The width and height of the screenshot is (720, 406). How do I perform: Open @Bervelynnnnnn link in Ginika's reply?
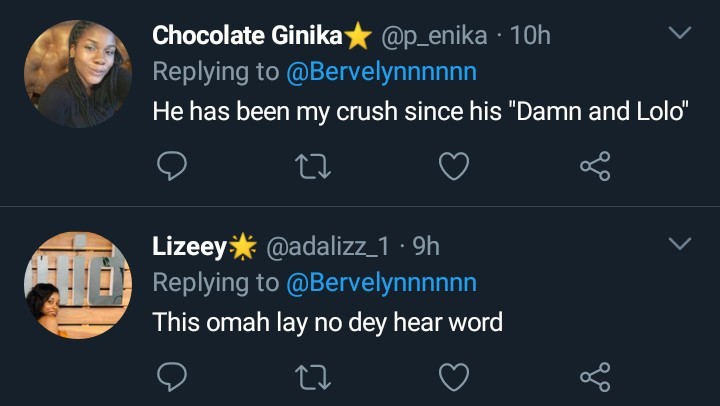pyautogui.click(x=382, y=72)
